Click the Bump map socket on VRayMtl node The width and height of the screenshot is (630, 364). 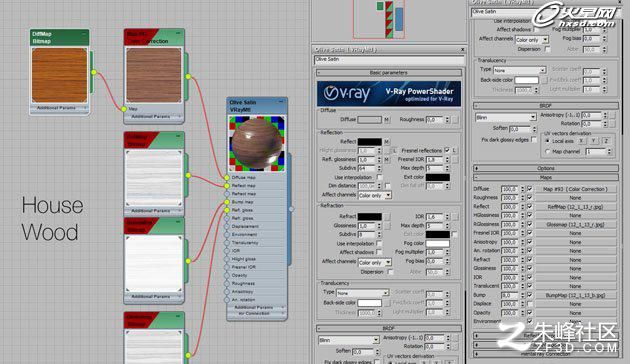tap(227, 202)
